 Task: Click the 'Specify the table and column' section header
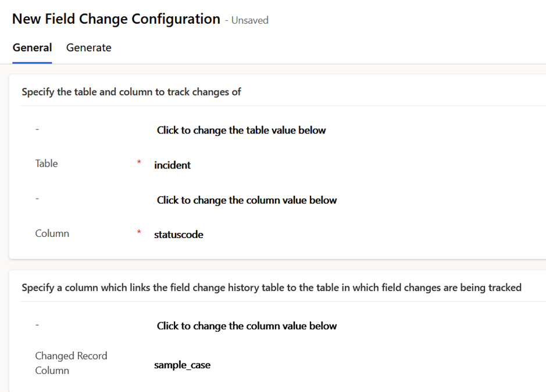tap(131, 92)
